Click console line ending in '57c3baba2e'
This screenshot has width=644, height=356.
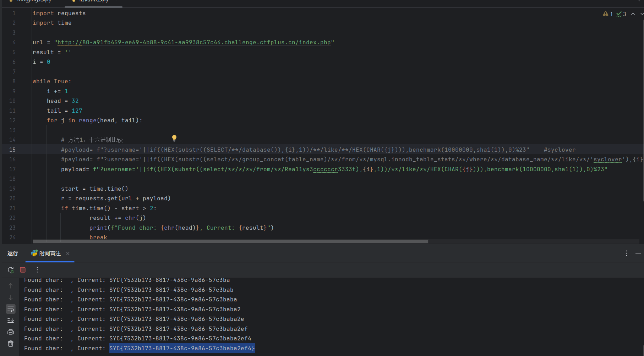point(134,319)
